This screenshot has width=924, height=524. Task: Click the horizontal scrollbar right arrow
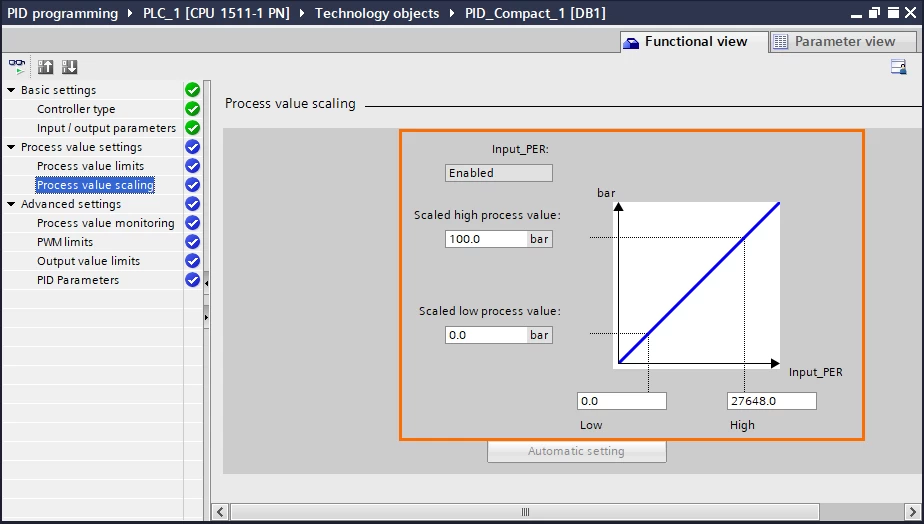coord(912,512)
